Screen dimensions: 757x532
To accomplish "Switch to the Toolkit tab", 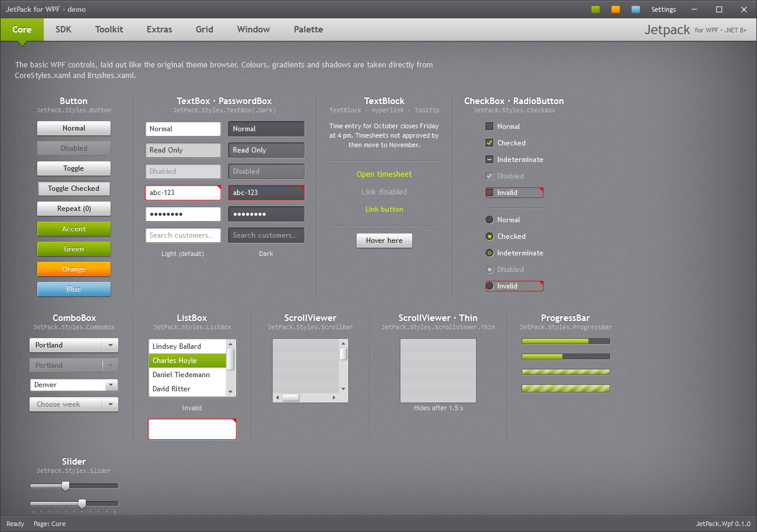I will 109,30.
